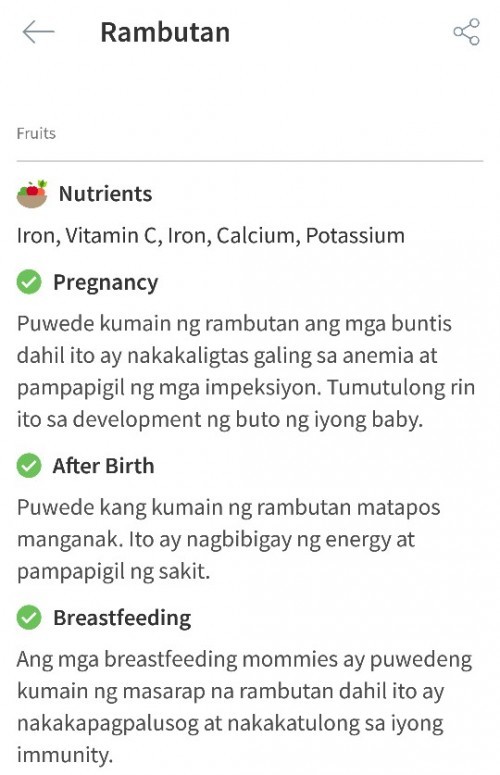
Task: Click the fruit bowl Nutrients icon
Action: click(x=32, y=193)
